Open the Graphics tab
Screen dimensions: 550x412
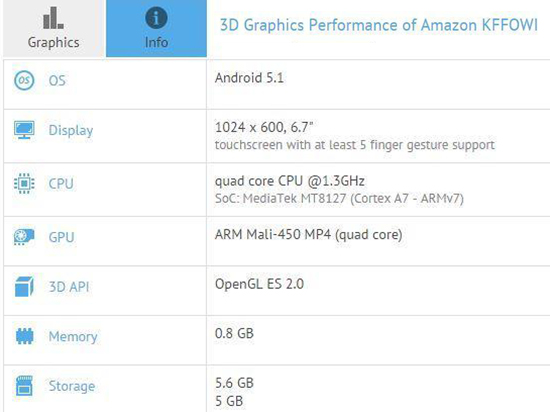[x=53, y=28]
